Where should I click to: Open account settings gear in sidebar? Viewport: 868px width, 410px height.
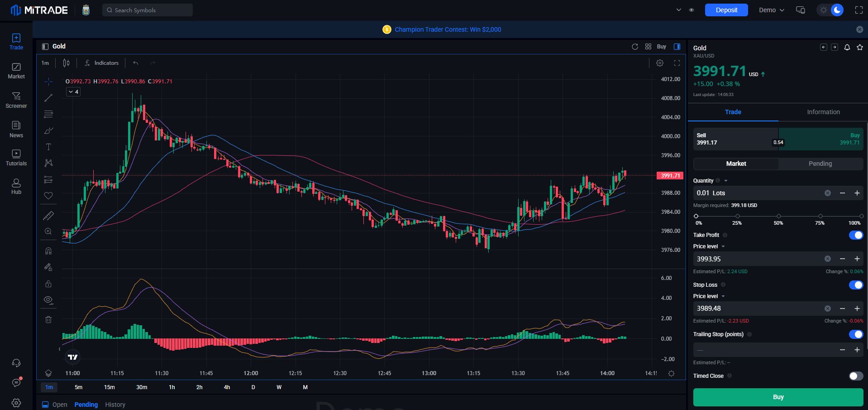tap(16, 403)
